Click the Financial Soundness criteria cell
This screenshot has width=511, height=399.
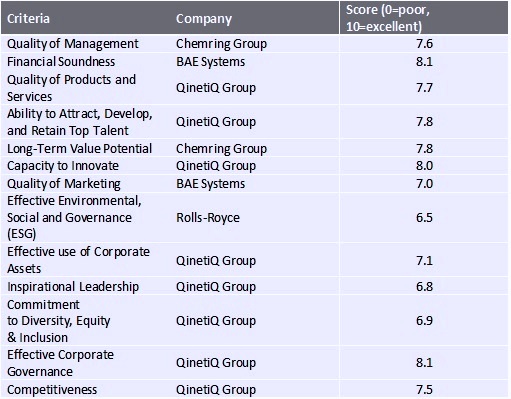coord(61,62)
